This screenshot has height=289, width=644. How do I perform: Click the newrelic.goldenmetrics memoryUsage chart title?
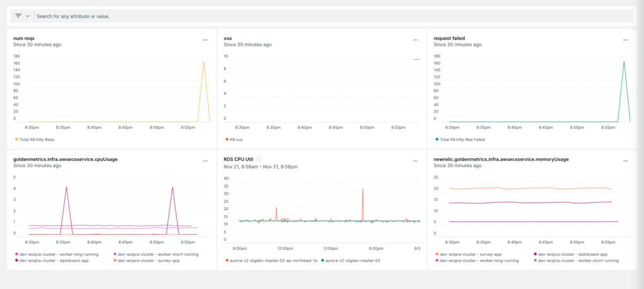point(501,159)
